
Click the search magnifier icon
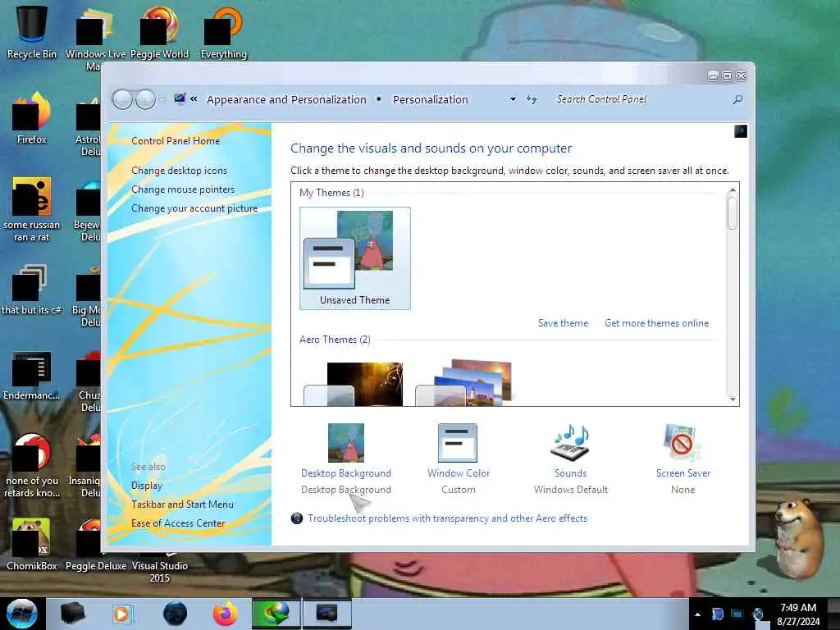point(737,99)
